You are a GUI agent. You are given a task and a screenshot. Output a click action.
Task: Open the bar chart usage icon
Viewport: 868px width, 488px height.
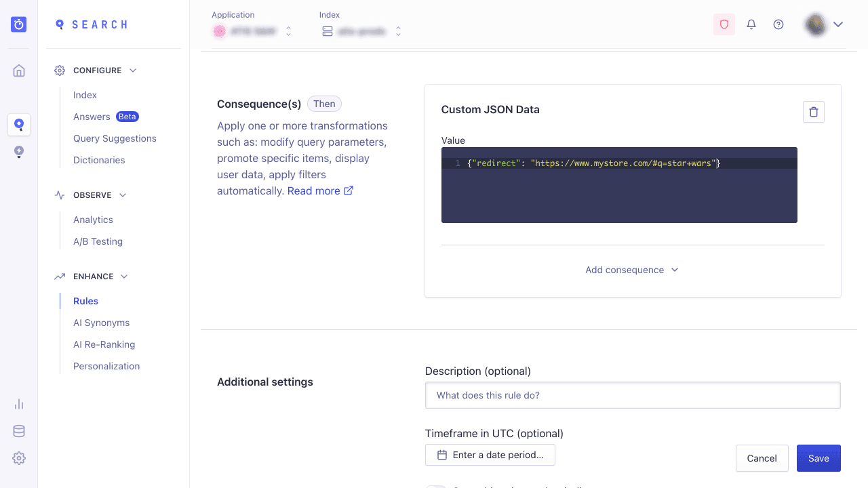coord(19,404)
